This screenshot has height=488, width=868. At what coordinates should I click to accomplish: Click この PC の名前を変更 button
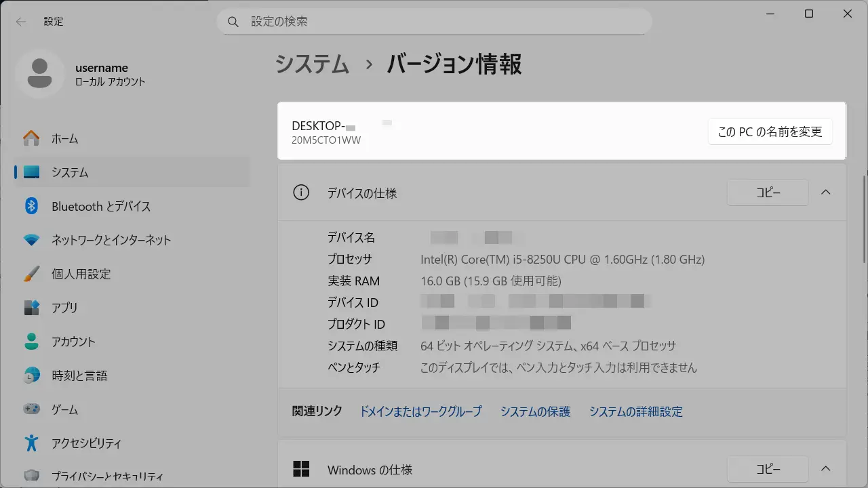pos(770,131)
